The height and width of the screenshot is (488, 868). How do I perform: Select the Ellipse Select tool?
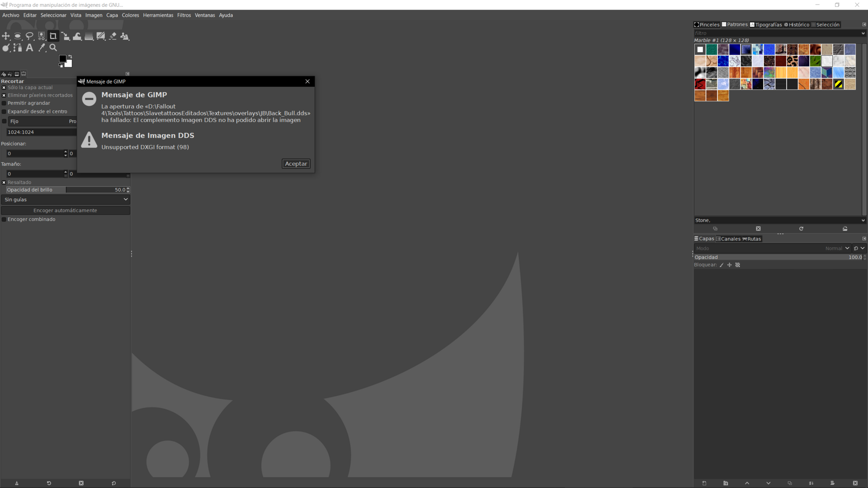(18, 36)
